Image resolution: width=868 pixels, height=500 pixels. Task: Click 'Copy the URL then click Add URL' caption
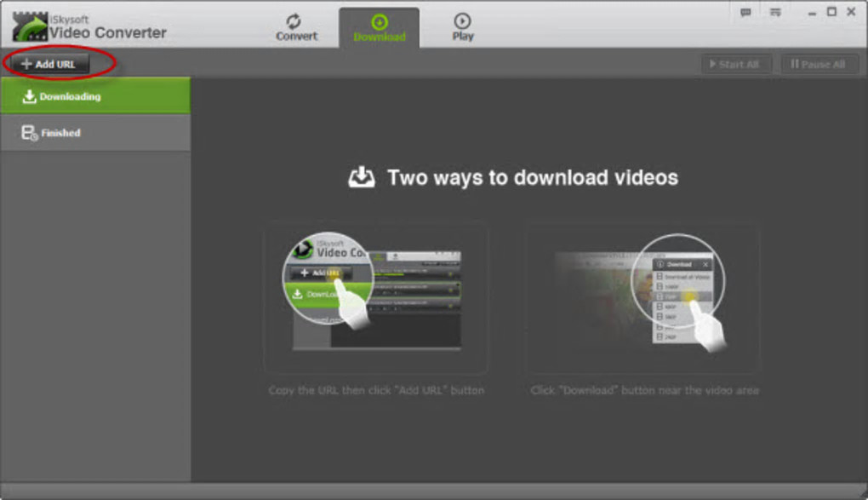pyautogui.click(x=376, y=390)
